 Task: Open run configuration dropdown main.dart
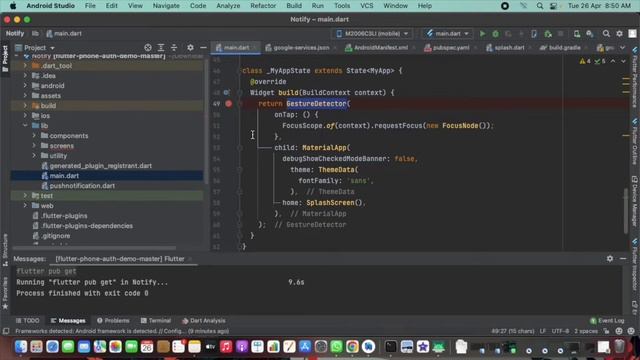pos(447,34)
